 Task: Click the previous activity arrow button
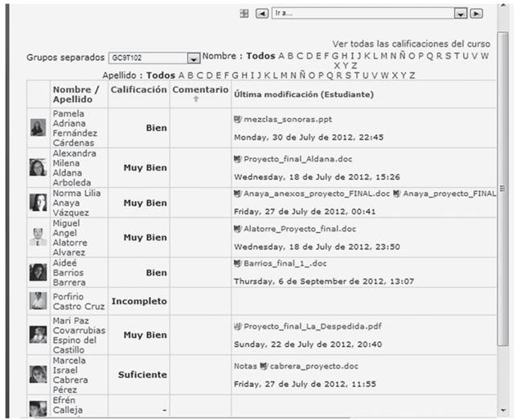(x=262, y=14)
